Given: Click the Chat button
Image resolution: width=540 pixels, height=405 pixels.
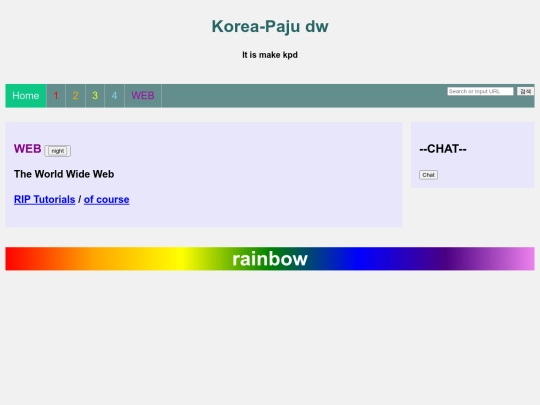Looking at the screenshot, I should [x=428, y=175].
